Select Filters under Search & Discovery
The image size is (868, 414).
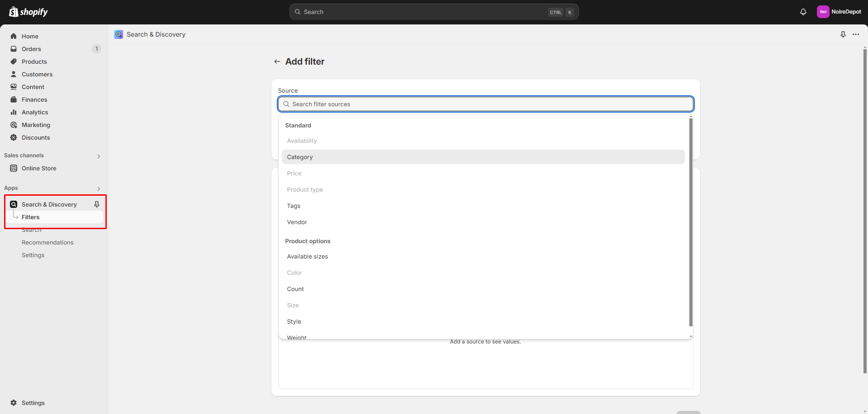31,216
